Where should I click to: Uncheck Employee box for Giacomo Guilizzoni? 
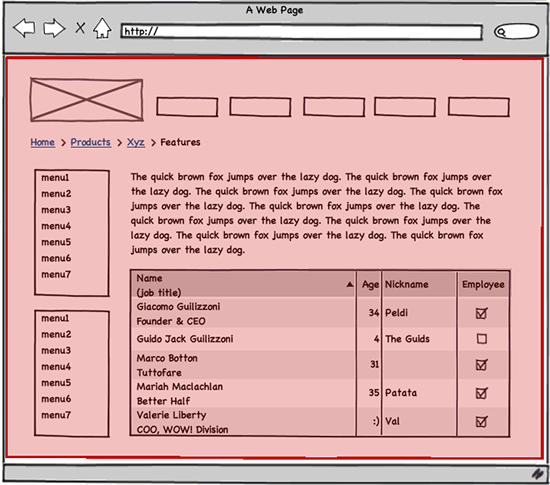[x=482, y=313]
